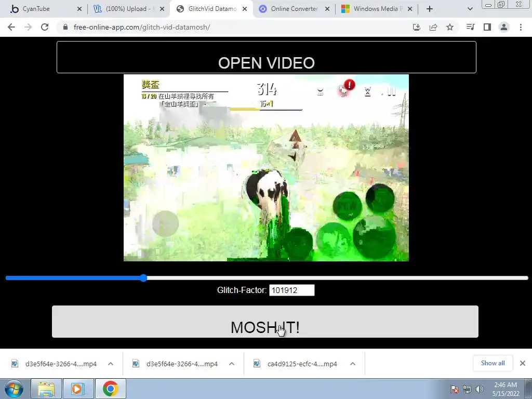Select the GlitchVid Datamosh tab

click(211, 9)
